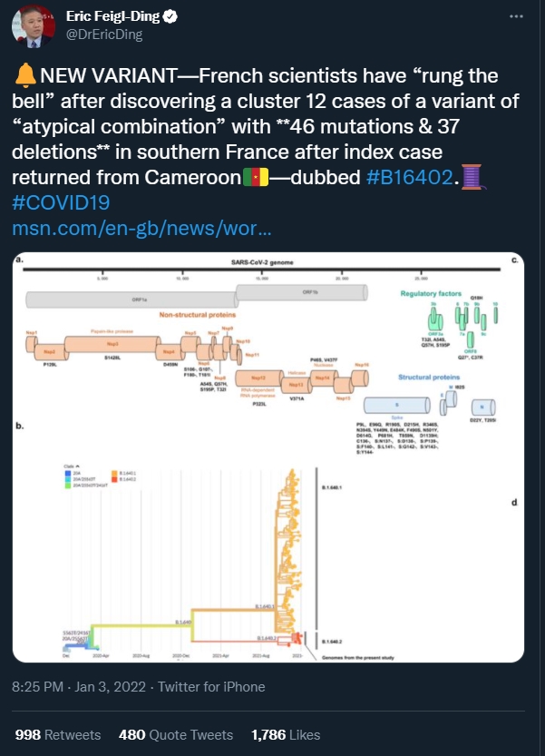This screenshot has width=545, height=756.
Task: Open the three-dot more options menu
Action: point(516,16)
